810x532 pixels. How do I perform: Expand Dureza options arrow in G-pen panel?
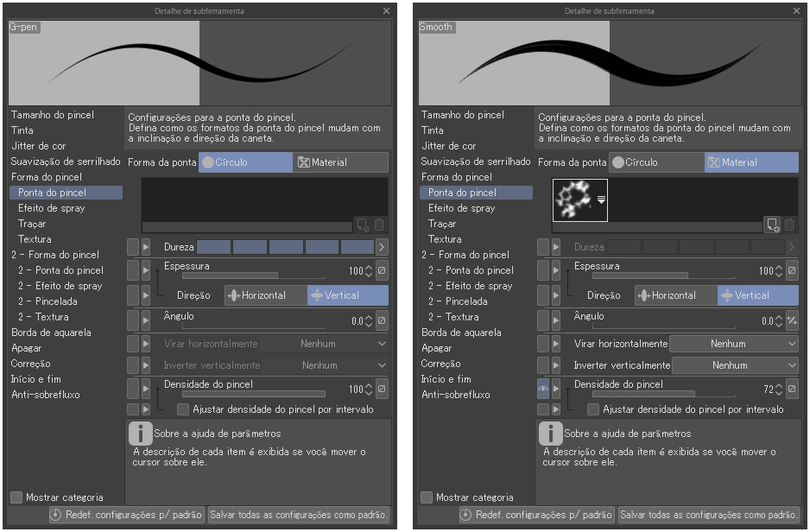pyautogui.click(x=382, y=247)
